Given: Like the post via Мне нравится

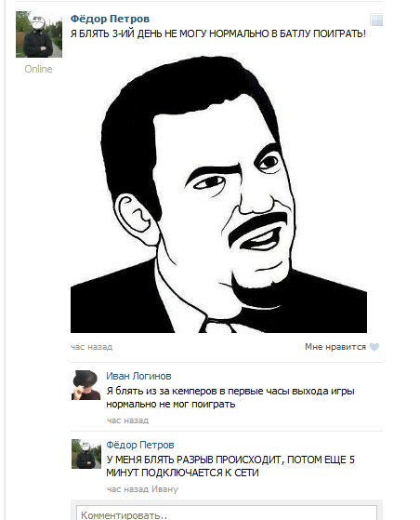Looking at the screenshot, I should [335, 347].
